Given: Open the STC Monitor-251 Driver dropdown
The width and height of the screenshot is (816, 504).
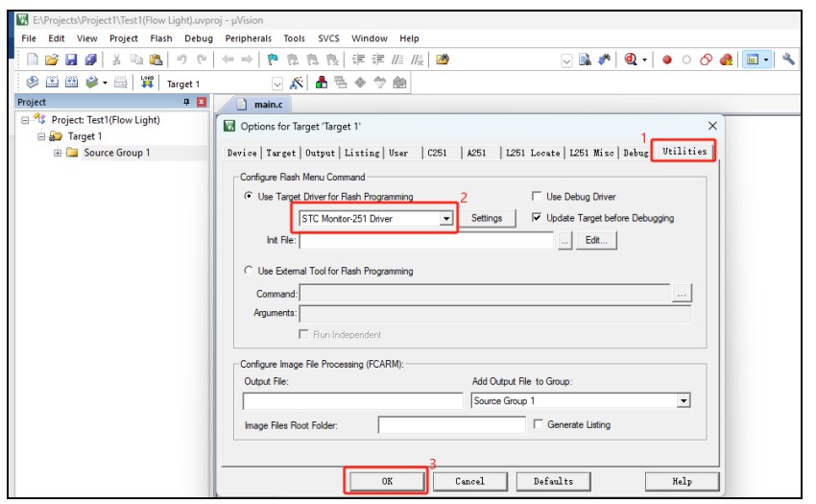Looking at the screenshot, I should 445,218.
